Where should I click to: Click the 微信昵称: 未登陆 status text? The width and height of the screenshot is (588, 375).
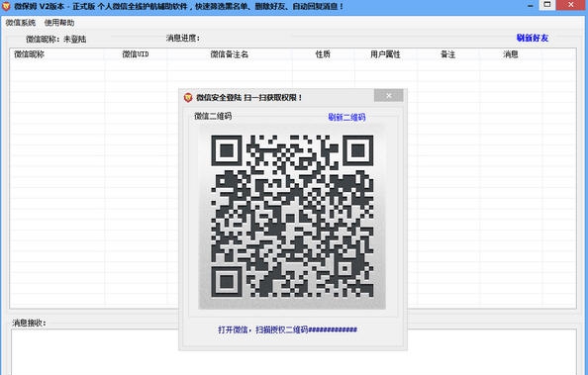coord(56,39)
